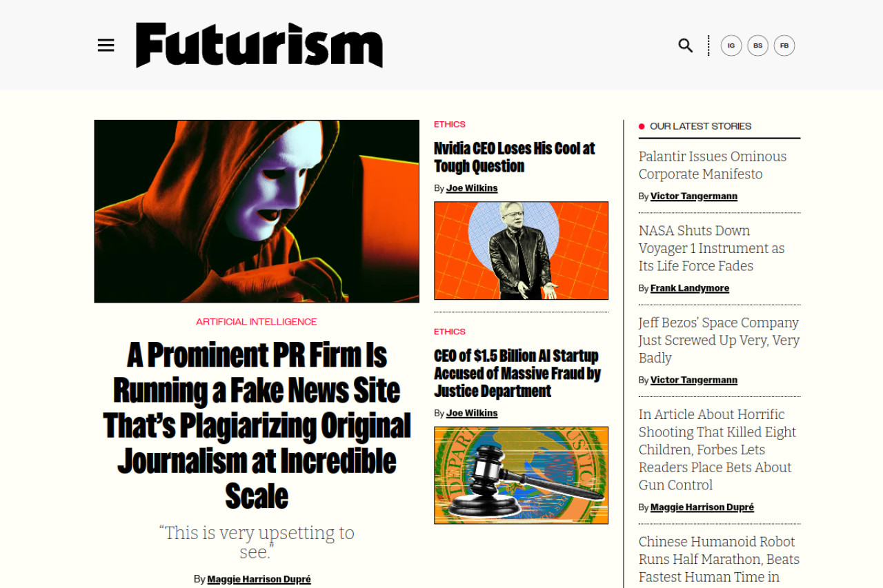
Task: Open the Nvidia CEO article thumbnail
Action: (x=521, y=250)
